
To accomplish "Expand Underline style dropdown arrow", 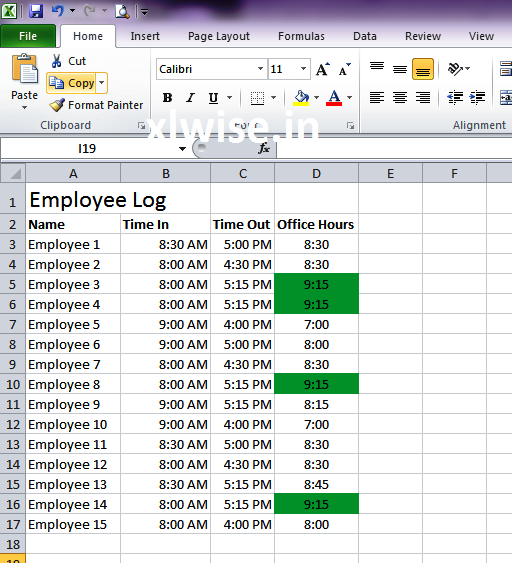I will pos(229,98).
